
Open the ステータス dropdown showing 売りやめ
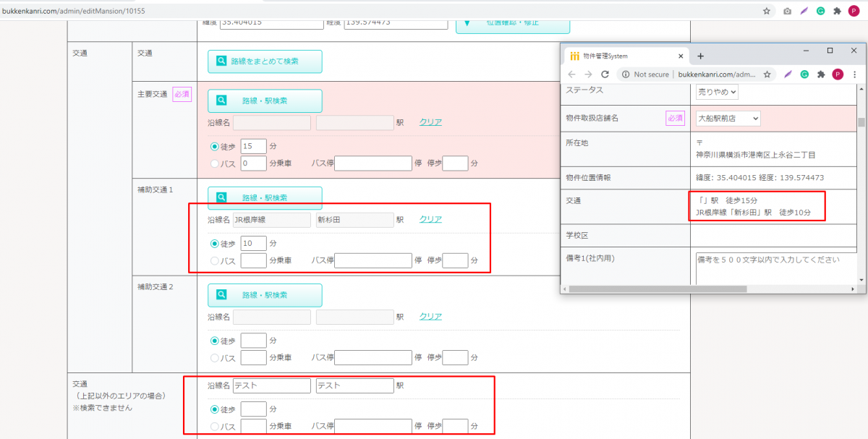click(717, 92)
